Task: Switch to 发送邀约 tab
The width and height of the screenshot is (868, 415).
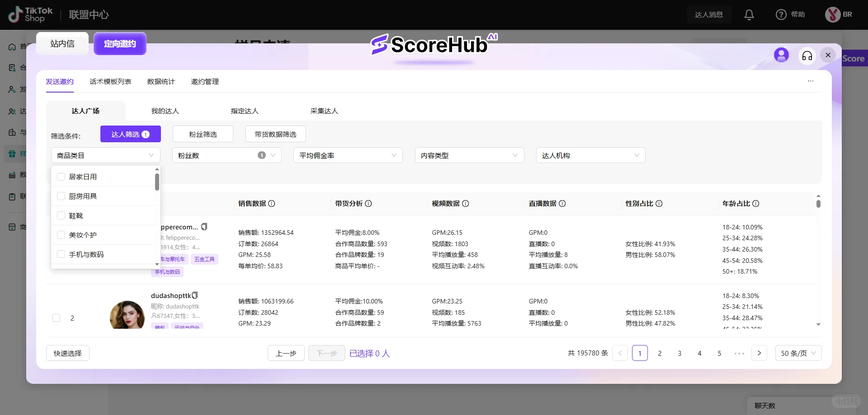Action: click(x=60, y=82)
